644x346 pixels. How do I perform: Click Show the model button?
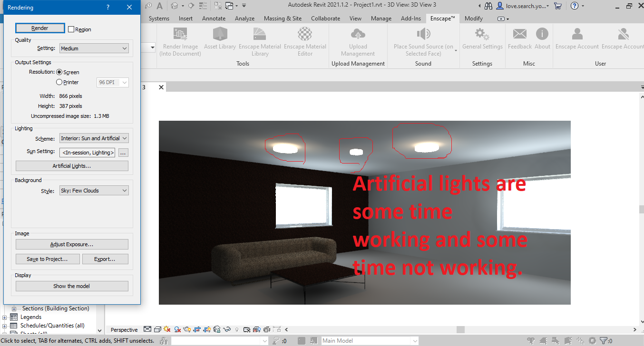click(72, 286)
